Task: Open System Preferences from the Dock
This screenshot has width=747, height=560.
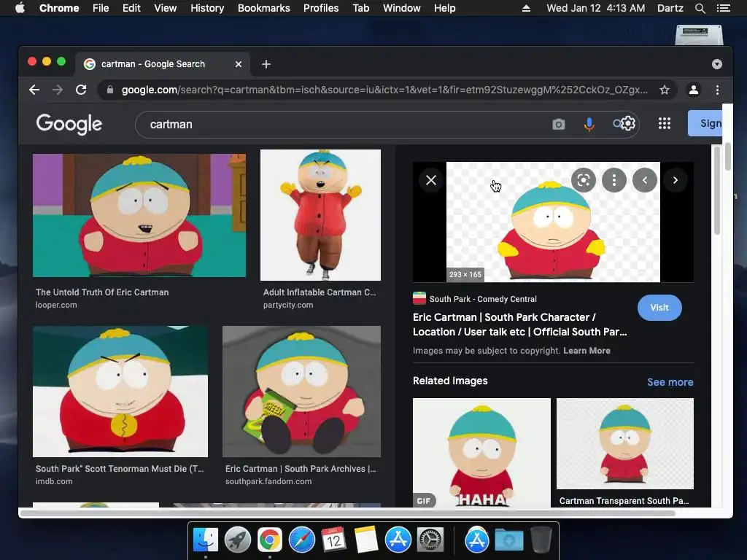Action: pos(430,540)
